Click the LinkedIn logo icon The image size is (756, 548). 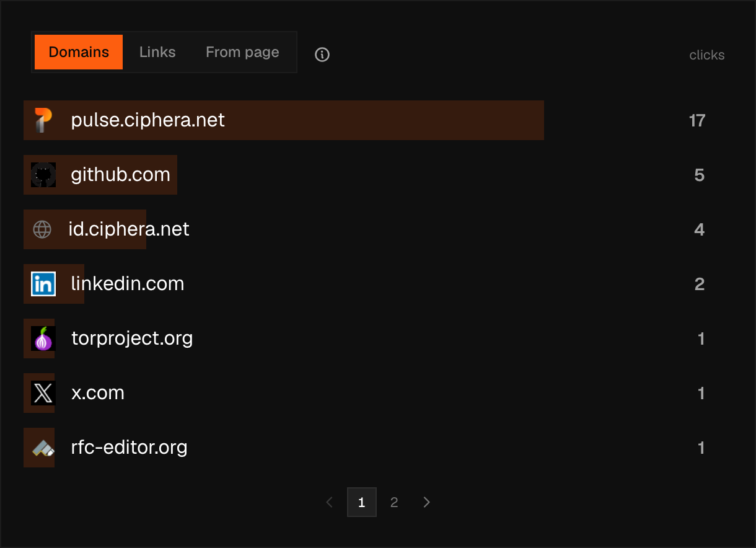(x=43, y=284)
